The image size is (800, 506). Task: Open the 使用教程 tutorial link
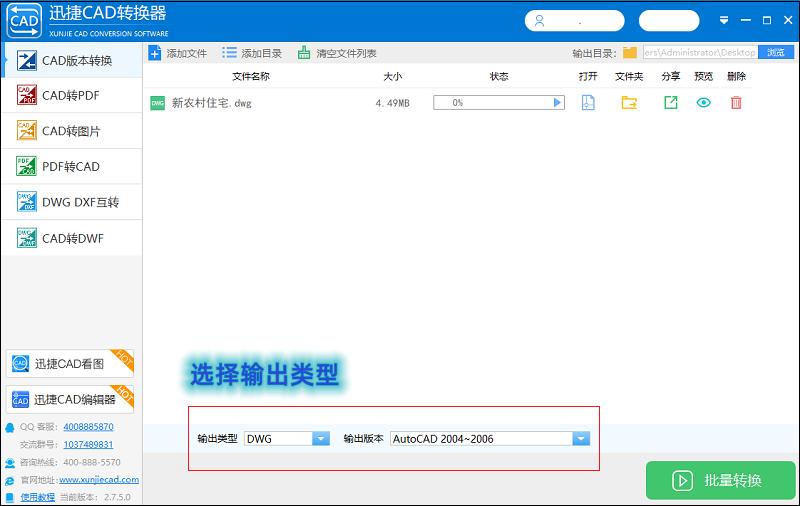(37, 497)
